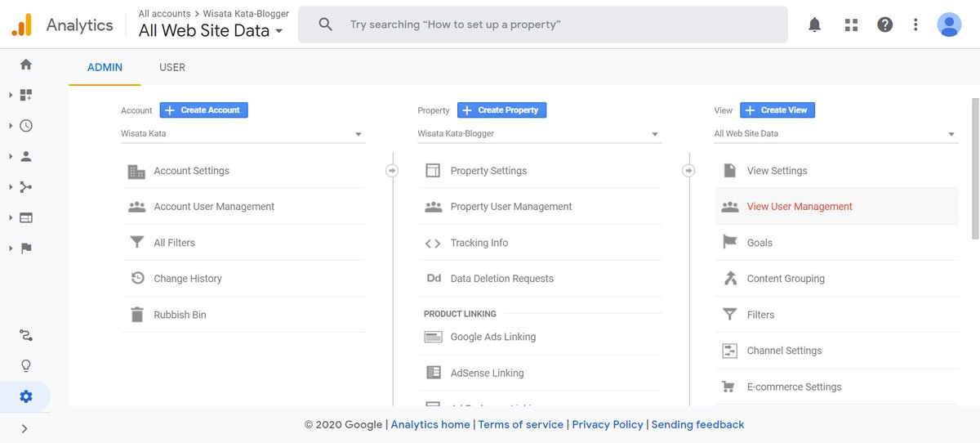Click the Rubbish Bin trash icon
This screenshot has height=443, width=980.
tap(136, 315)
